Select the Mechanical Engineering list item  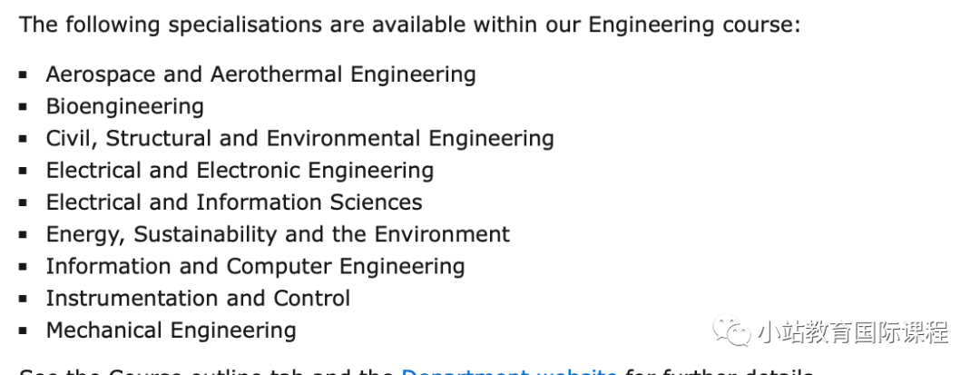pos(171,330)
